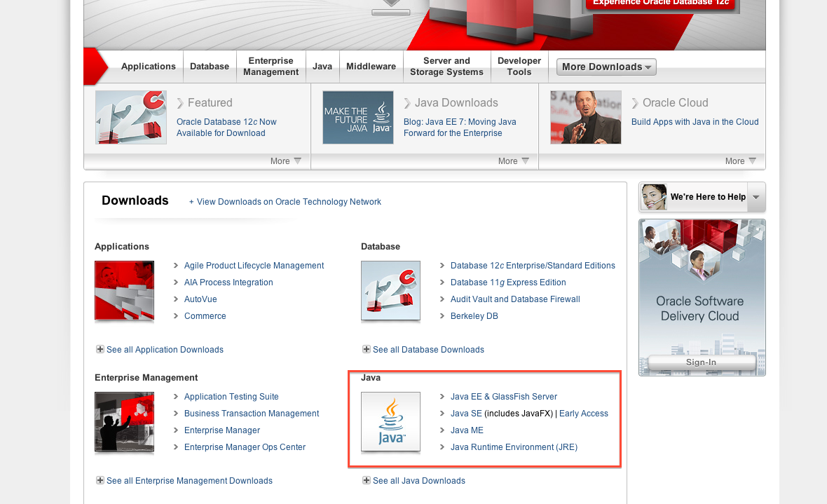Open the Middleware tab
Viewport: 827px width, 504px height.
(371, 67)
